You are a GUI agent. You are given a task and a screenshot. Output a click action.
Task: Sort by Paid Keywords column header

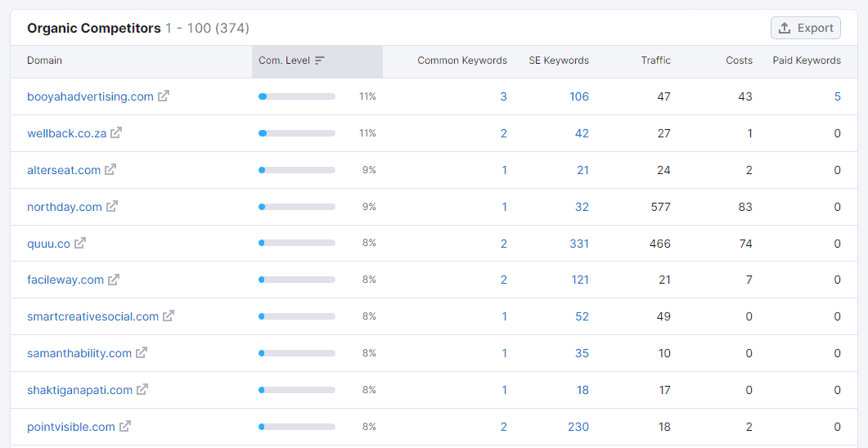click(807, 60)
